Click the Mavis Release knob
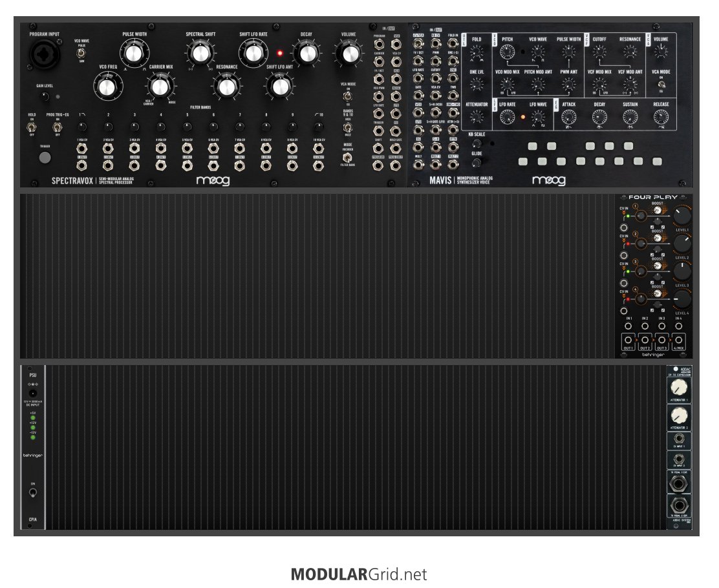This screenshot has height=588, width=719. click(x=661, y=118)
